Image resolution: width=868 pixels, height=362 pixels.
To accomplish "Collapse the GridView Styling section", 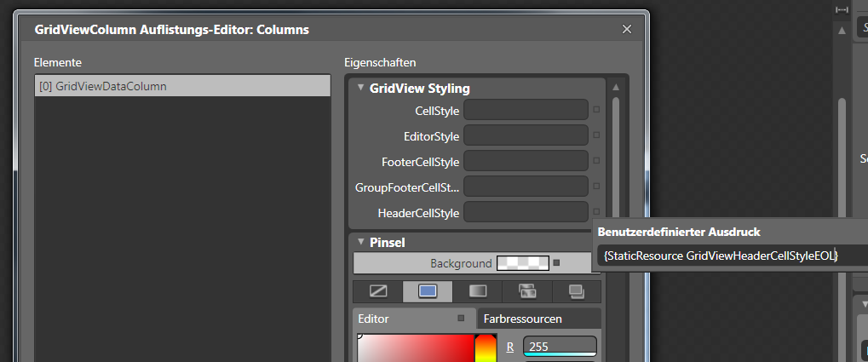I will pos(361,88).
